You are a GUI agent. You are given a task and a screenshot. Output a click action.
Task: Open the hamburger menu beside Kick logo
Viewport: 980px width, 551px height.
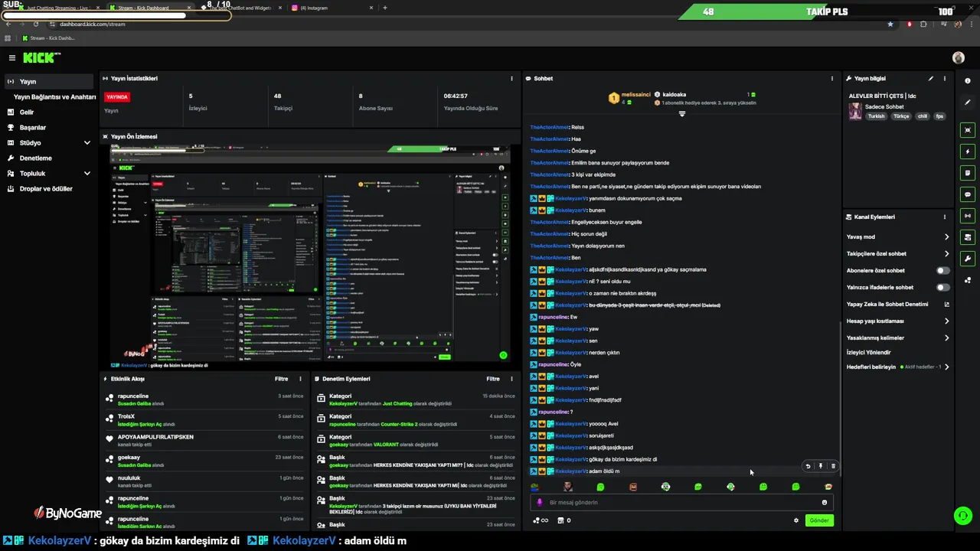pos(12,58)
